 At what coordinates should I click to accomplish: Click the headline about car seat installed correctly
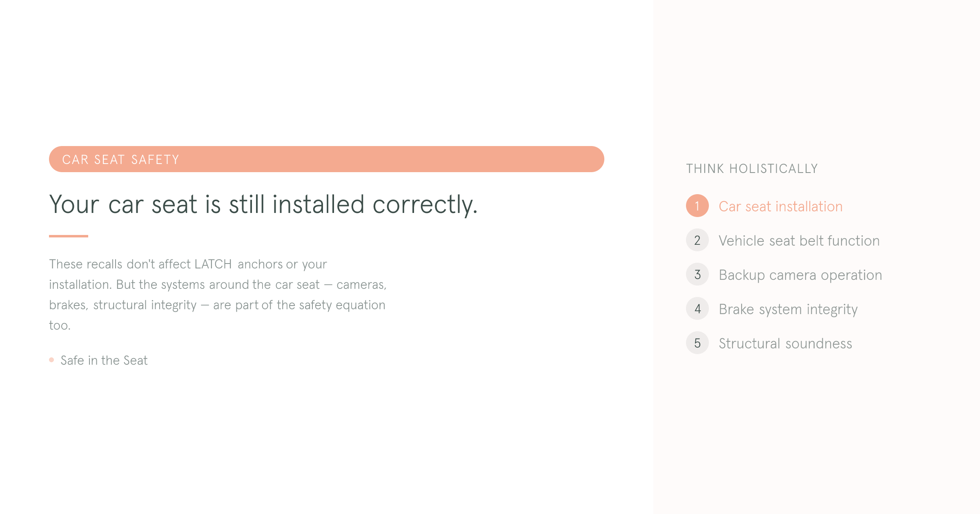[263, 204]
